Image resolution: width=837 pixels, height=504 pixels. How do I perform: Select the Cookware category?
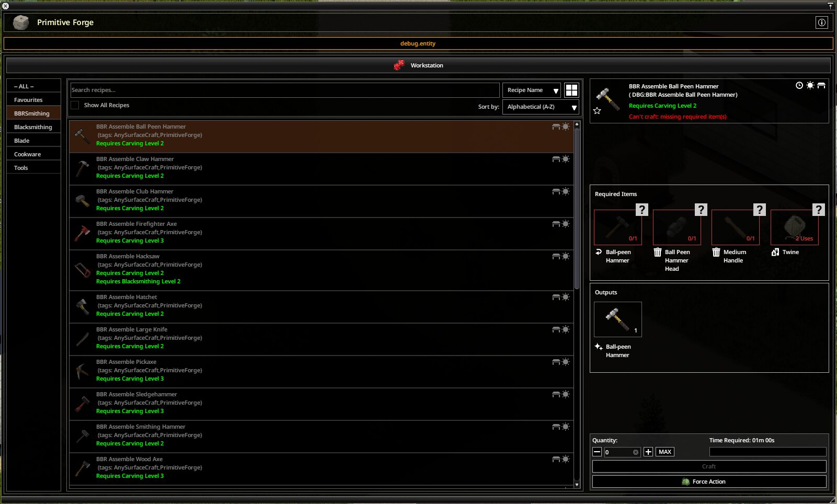tap(33, 154)
